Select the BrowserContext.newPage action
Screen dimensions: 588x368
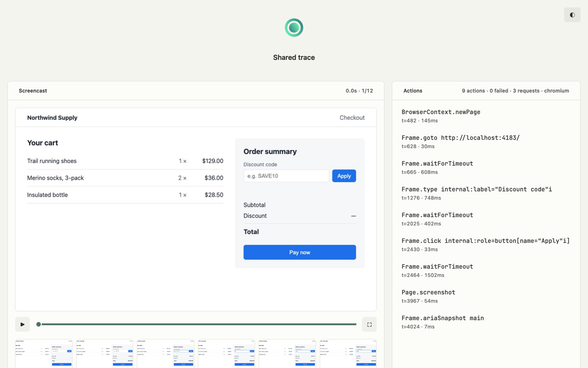[x=486, y=116]
